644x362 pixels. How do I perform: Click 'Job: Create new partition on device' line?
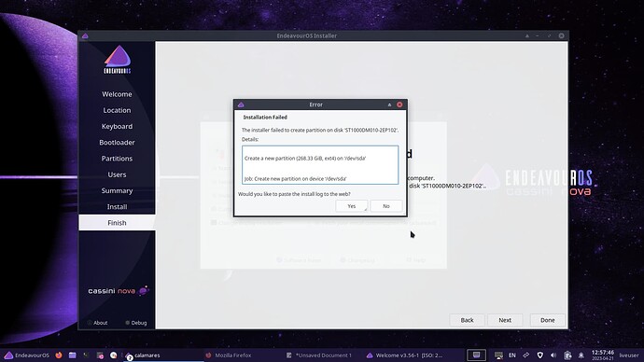pos(295,178)
